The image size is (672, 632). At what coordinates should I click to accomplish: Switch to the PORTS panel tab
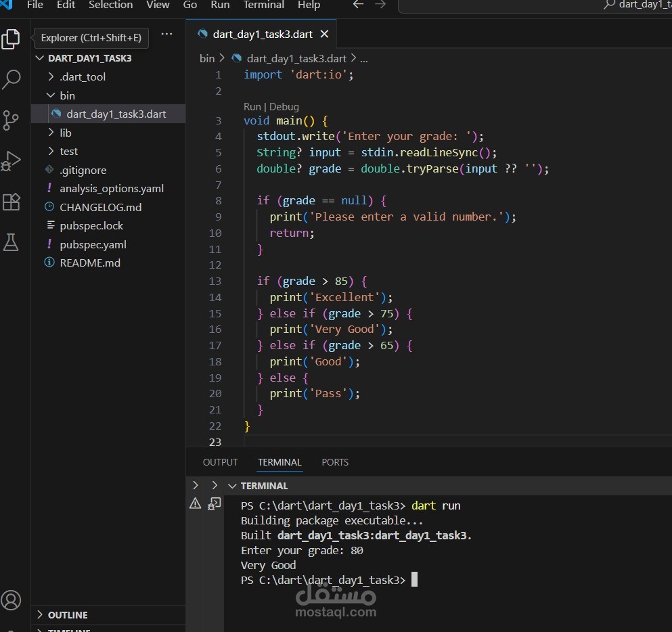tap(335, 462)
